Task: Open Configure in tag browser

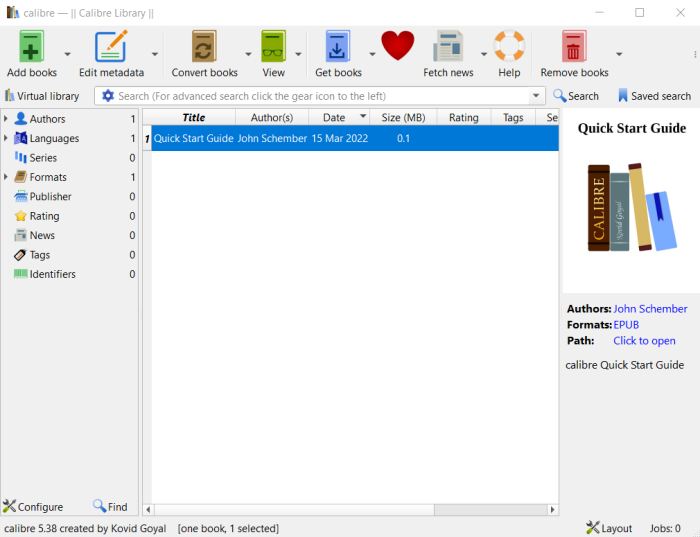Action: pyautogui.click(x=33, y=507)
